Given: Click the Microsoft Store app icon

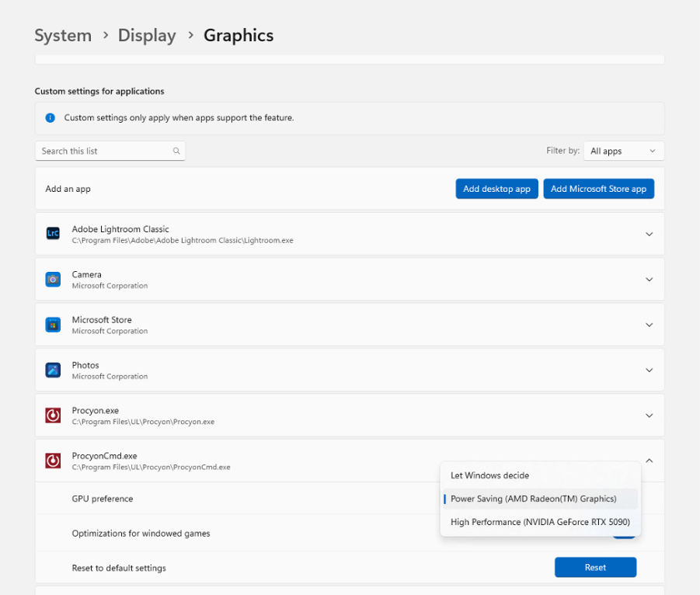Looking at the screenshot, I should [x=53, y=325].
